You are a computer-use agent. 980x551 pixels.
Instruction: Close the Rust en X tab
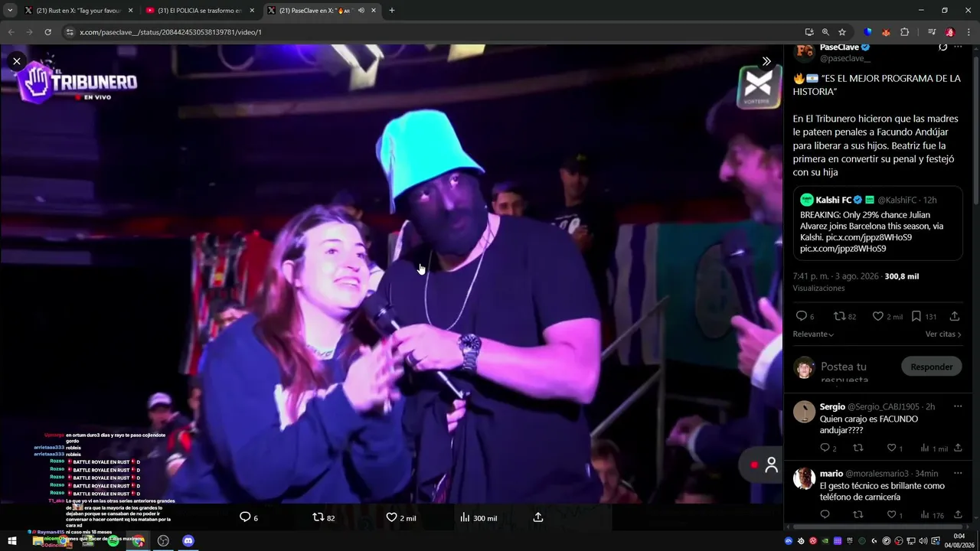[130, 11]
